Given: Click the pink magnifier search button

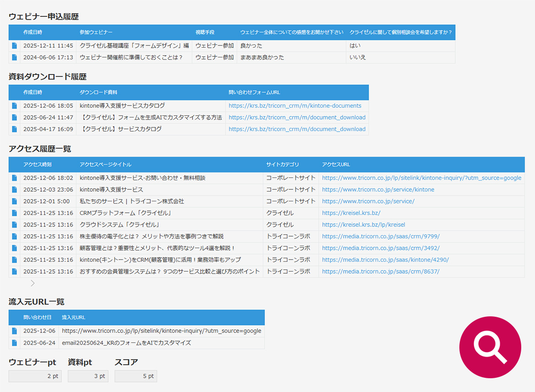Looking at the screenshot, I should pyautogui.click(x=490, y=348).
